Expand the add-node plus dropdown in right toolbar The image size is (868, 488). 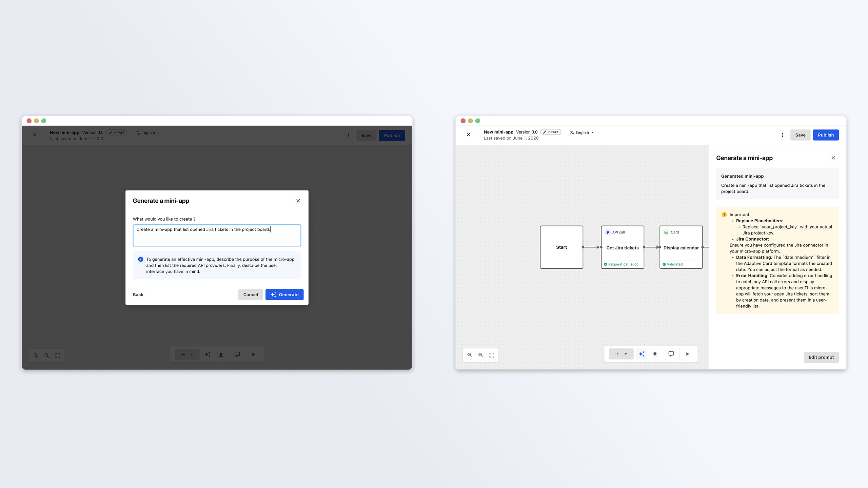626,354
